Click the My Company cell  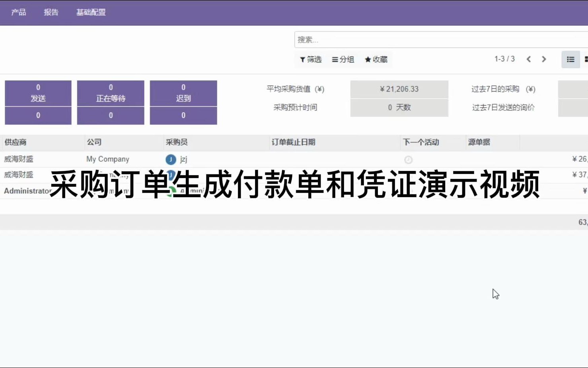pos(108,159)
